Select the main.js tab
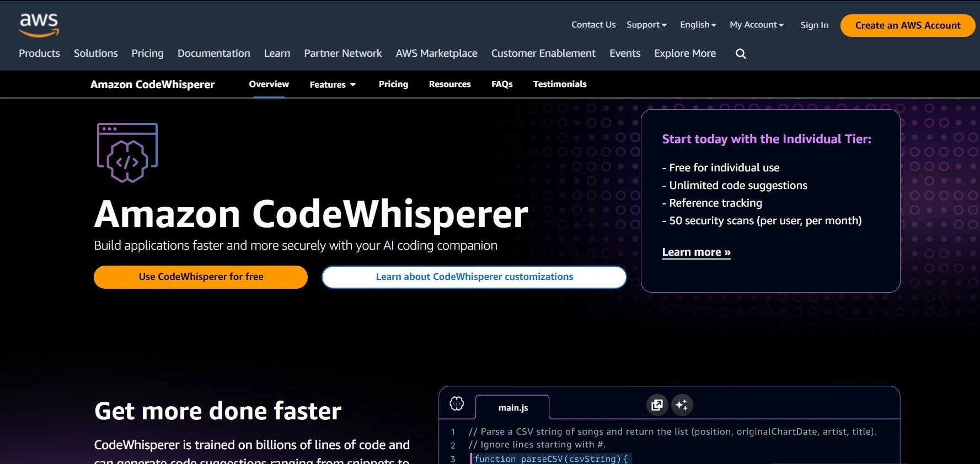The height and width of the screenshot is (464, 980). tap(513, 408)
